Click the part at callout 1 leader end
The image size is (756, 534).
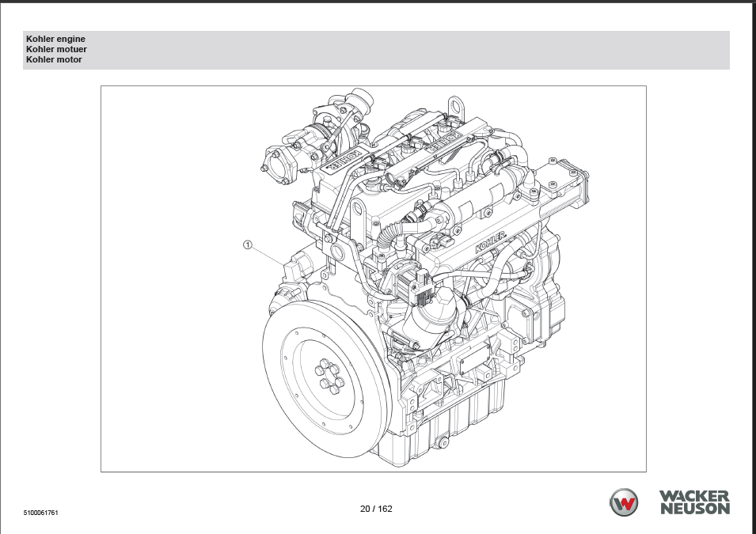pyautogui.click(x=297, y=267)
